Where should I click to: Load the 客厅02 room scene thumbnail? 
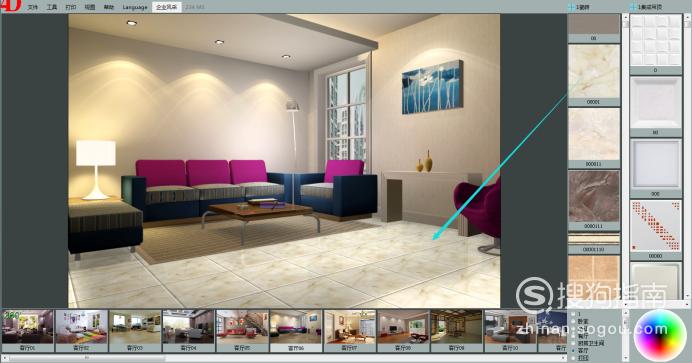(x=81, y=327)
